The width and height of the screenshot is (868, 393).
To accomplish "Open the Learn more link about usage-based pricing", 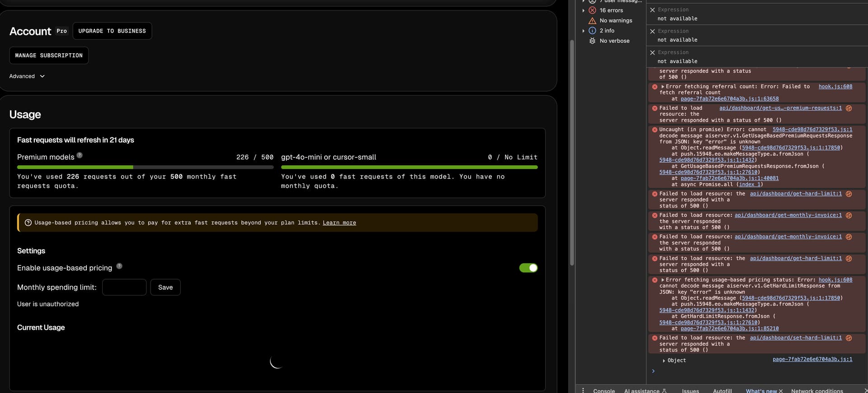I will (x=340, y=223).
